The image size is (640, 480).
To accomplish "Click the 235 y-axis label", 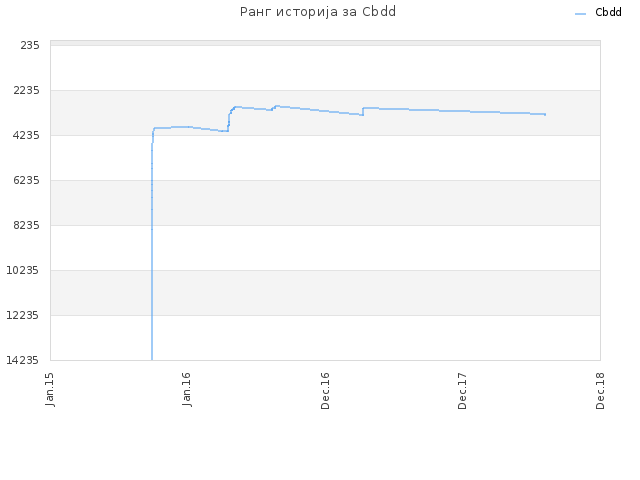I will click(x=30, y=45).
